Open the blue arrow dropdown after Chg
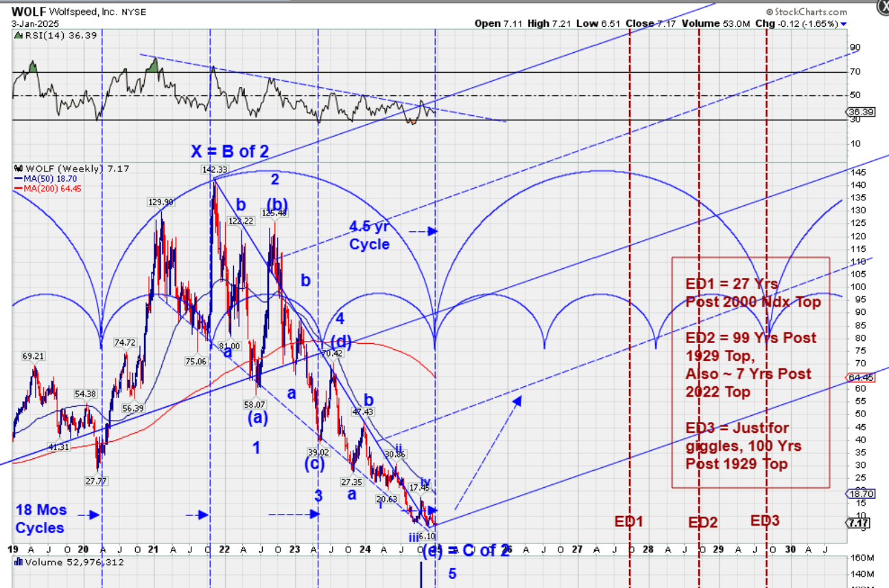This screenshot has height=588, width=889. tap(844, 24)
